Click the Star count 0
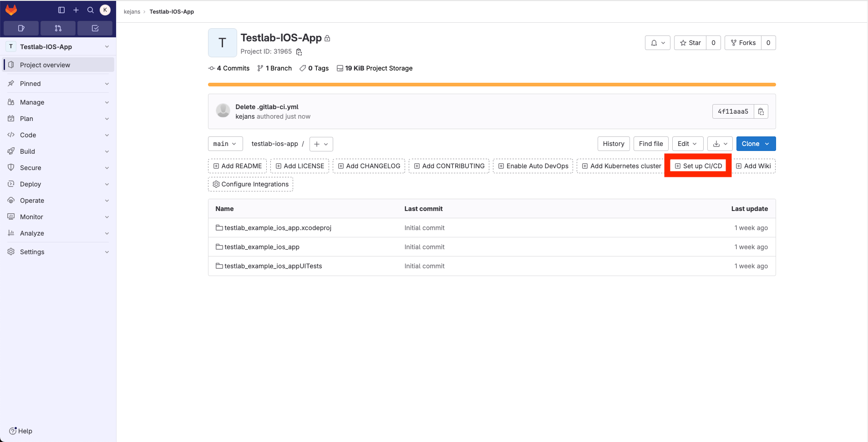This screenshot has height=442, width=868. (713, 43)
